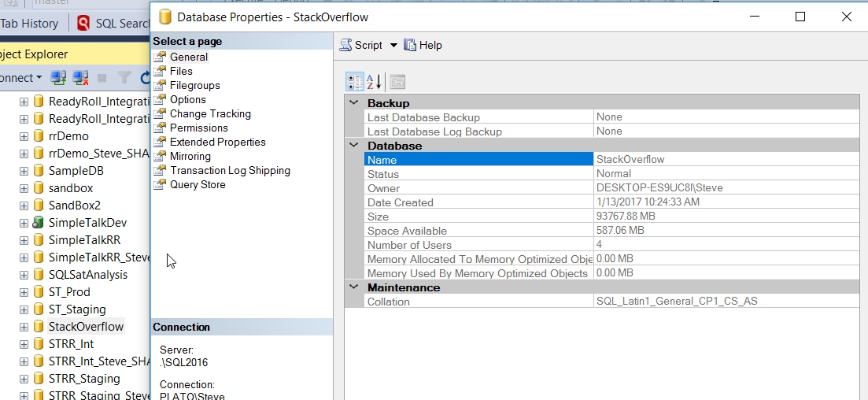
Task: Click the Disconnect server icon
Action: 80,78
